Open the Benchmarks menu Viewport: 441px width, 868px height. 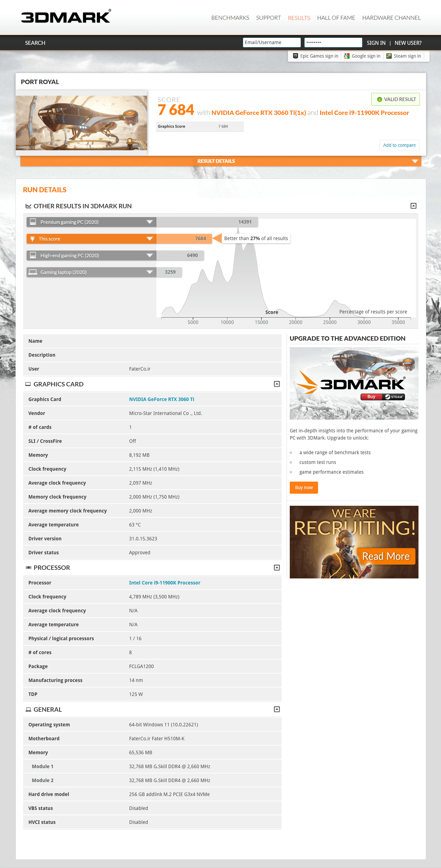(x=230, y=18)
